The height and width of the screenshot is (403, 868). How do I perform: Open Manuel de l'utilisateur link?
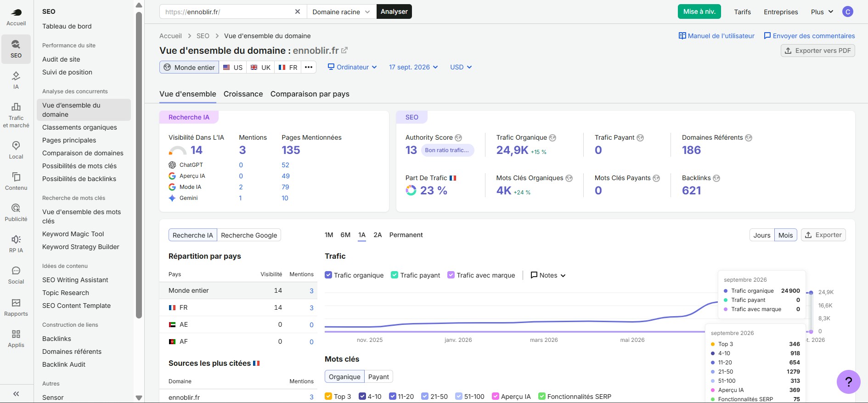[x=716, y=36]
